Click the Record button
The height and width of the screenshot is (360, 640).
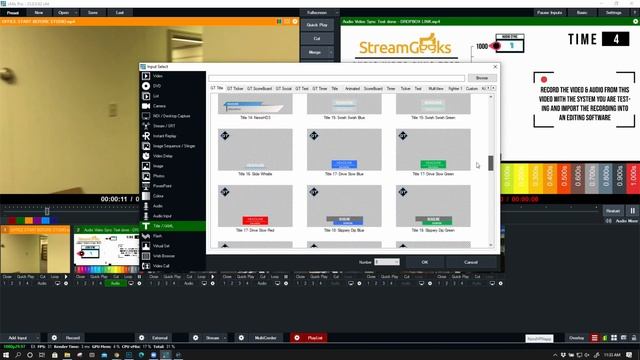73,338
